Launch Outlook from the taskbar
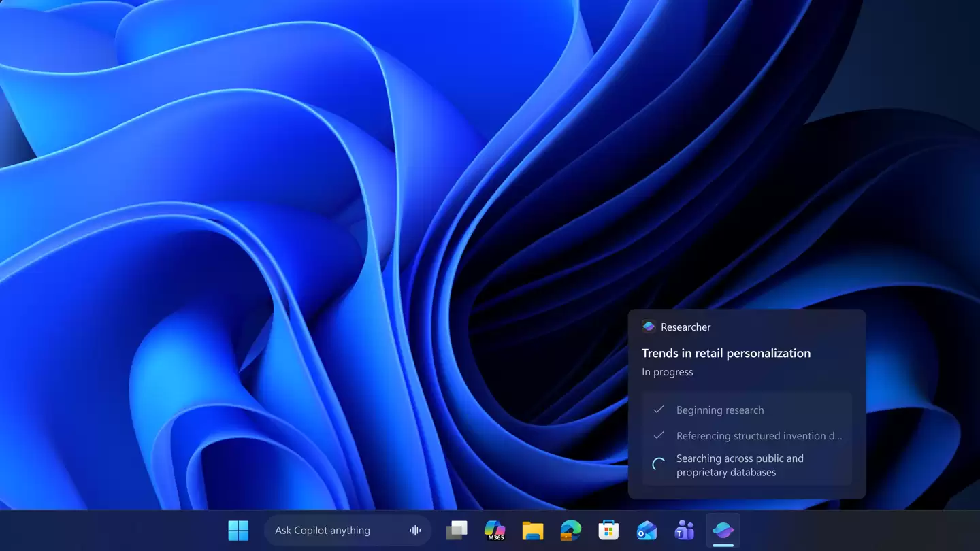 tap(646, 530)
